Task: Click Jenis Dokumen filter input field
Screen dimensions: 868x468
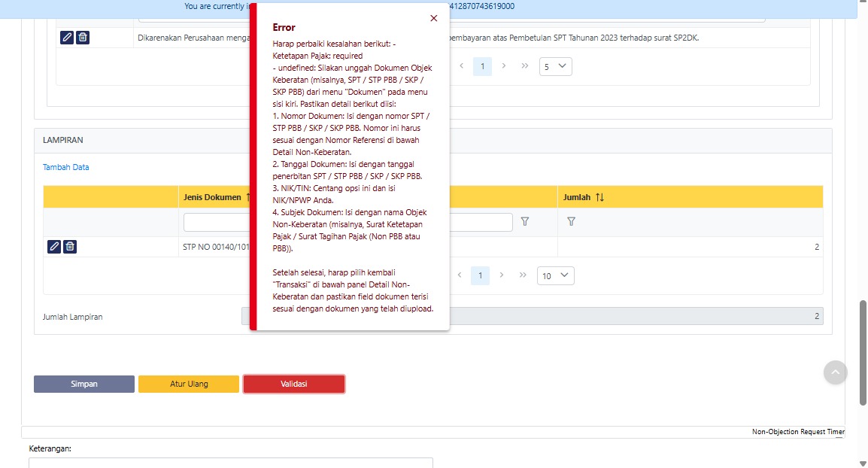Action: tap(217, 222)
